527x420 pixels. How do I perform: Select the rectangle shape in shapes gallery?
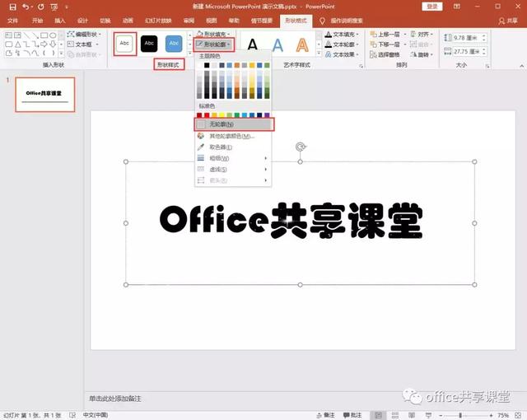[44, 35]
